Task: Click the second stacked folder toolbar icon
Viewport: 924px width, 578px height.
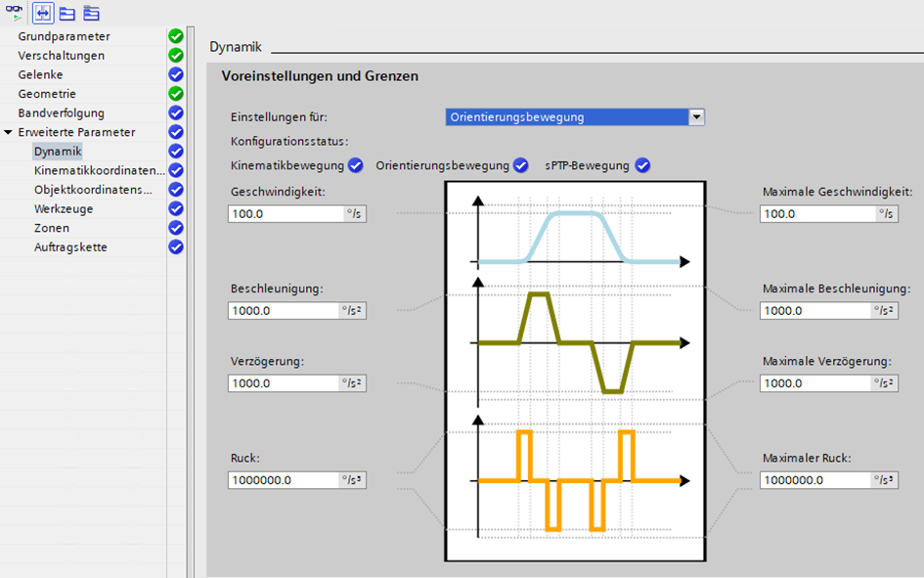Action: [x=91, y=13]
